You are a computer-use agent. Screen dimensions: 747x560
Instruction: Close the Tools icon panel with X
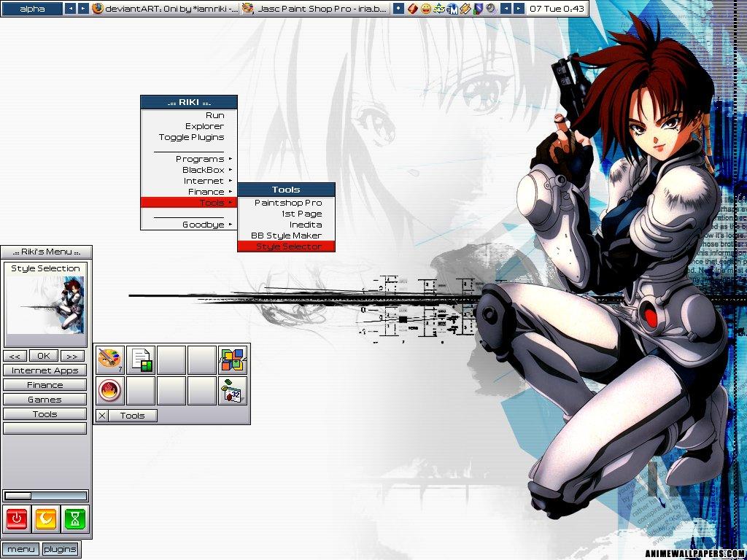102,416
